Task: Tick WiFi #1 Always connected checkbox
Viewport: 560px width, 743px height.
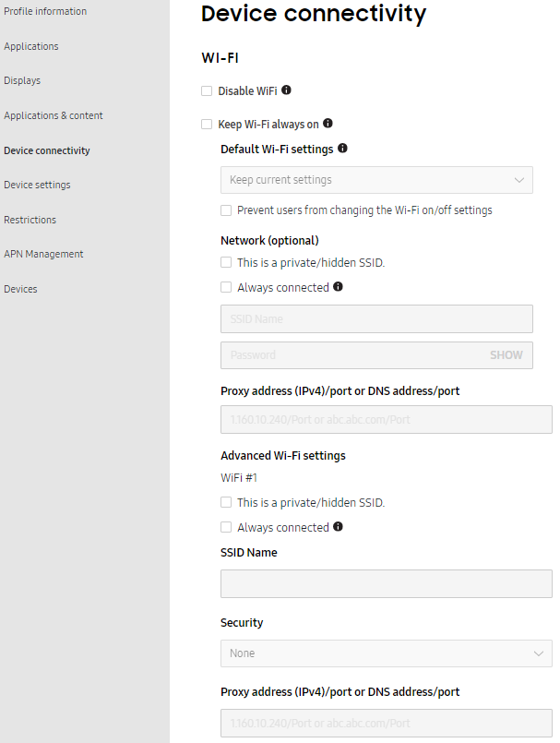Action: [x=226, y=528]
